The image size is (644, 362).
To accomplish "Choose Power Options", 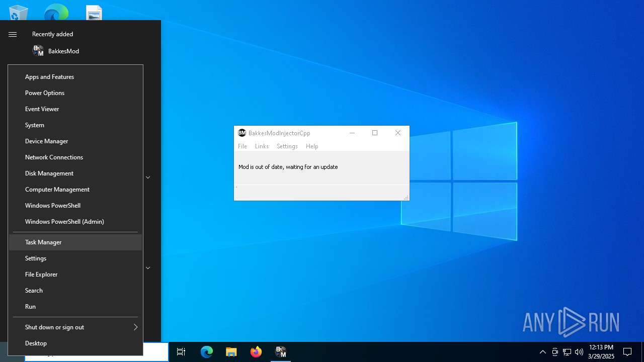I will pyautogui.click(x=75, y=93).
